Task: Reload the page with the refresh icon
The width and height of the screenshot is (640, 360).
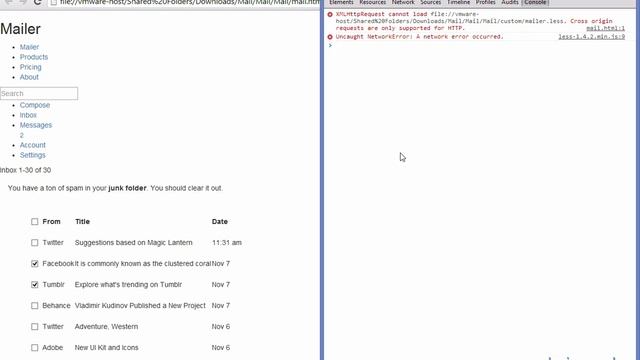Action: pyautogui.click(x=38, y=2)
